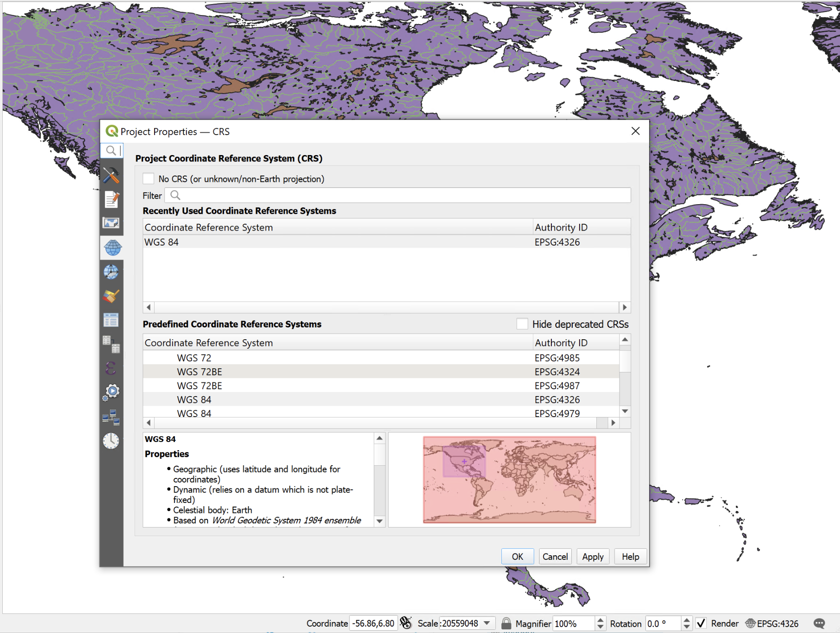Select WGS 84 in the recently used CRS list
The image size is (840, 633).
[386, 242]
